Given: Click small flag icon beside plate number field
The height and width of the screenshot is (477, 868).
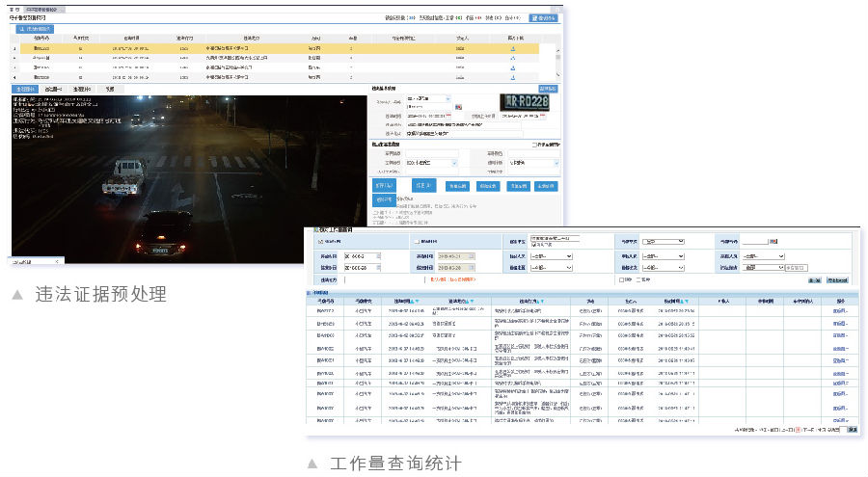Looking at the screenshot, I should point(458,107).
